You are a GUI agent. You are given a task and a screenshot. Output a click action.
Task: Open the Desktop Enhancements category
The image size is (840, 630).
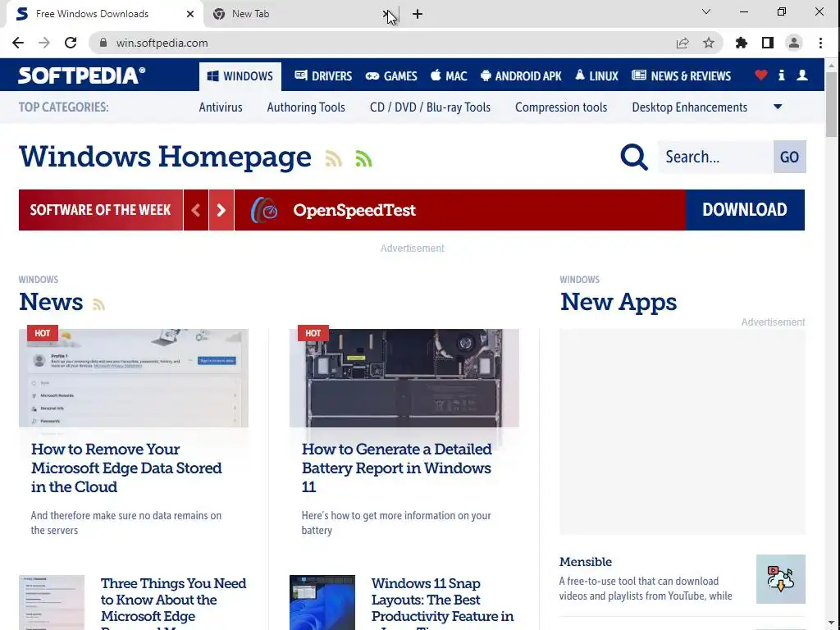(x=689, y=107)
